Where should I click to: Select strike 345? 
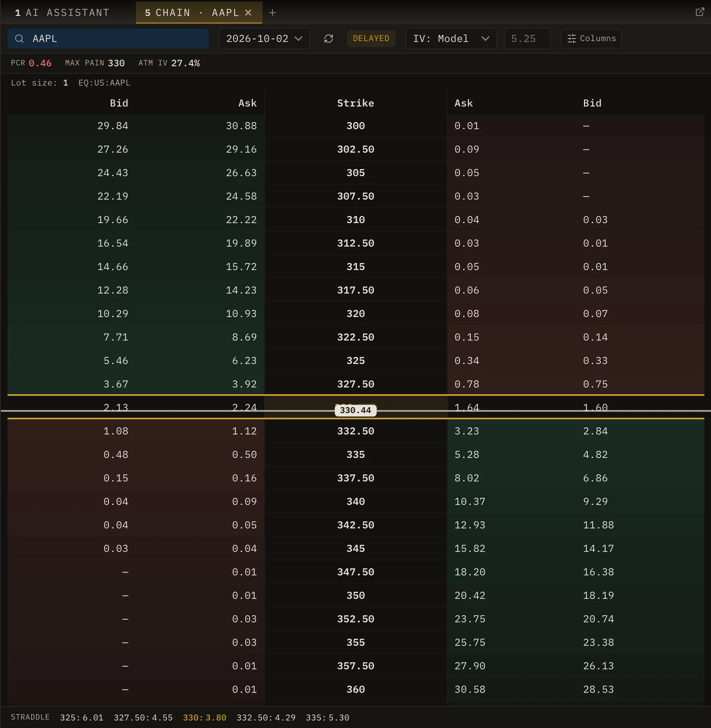coord(355,549)
